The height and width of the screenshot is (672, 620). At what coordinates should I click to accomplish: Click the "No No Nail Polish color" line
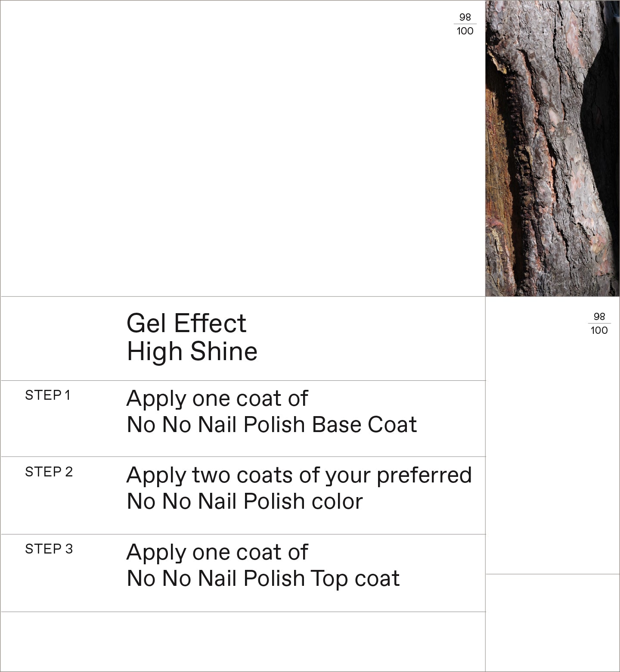pyautogui.click(x=245, y=501)
